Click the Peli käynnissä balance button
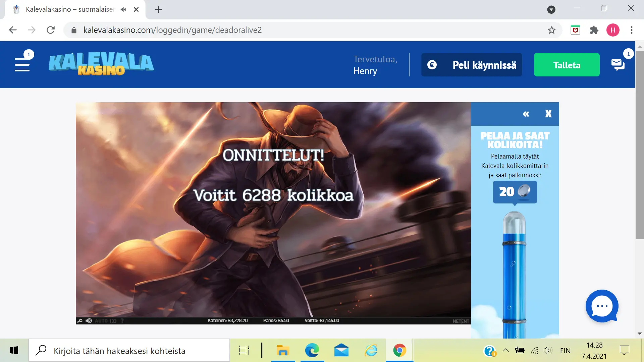644x362 pixels. pos(472,65)
